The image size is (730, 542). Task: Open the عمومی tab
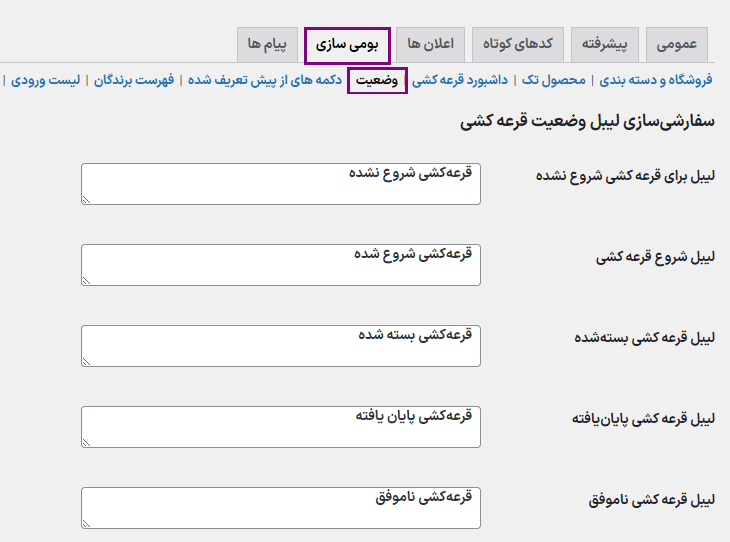(x=678, y=45)
